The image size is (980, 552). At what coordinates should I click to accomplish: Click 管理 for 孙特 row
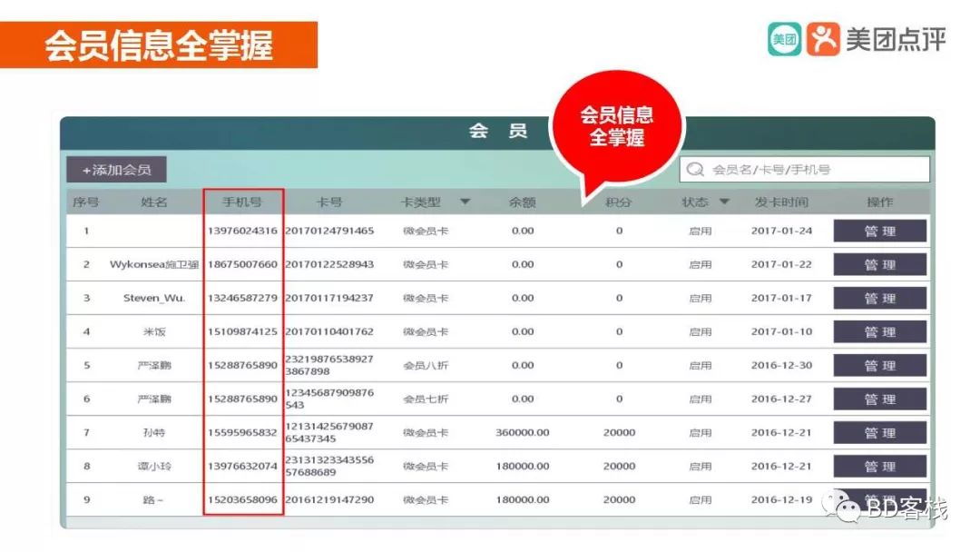pos(879,433)
